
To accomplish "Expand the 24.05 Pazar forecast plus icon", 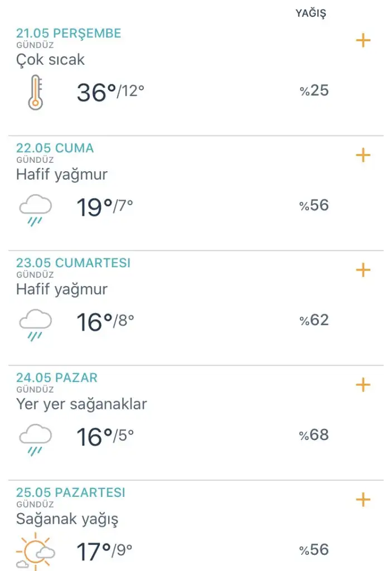I will (363, 385).
